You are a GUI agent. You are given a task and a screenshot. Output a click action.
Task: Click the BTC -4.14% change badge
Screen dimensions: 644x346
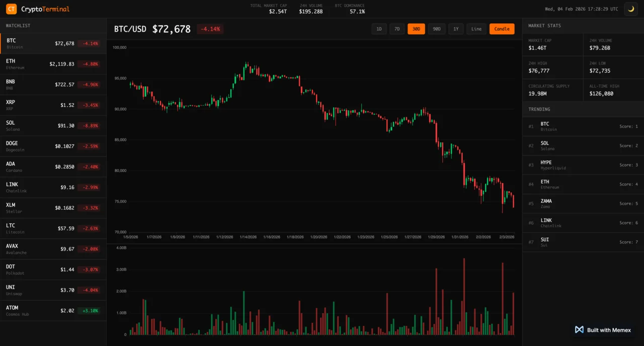(210, 29)
